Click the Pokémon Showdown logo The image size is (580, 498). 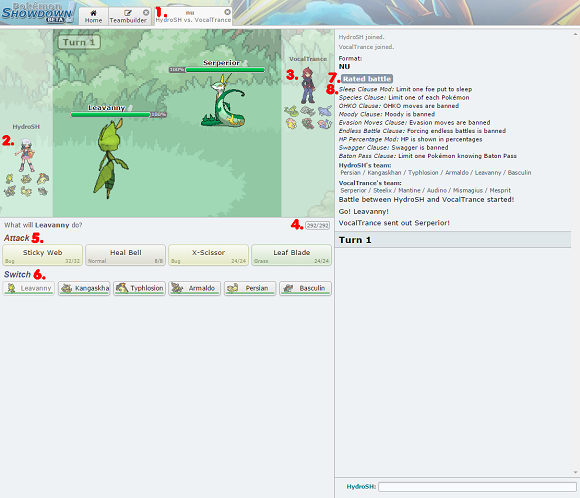coord(38,13)
